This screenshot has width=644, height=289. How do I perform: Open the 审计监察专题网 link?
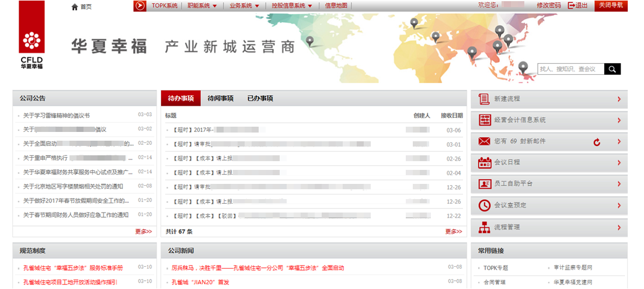573,267
